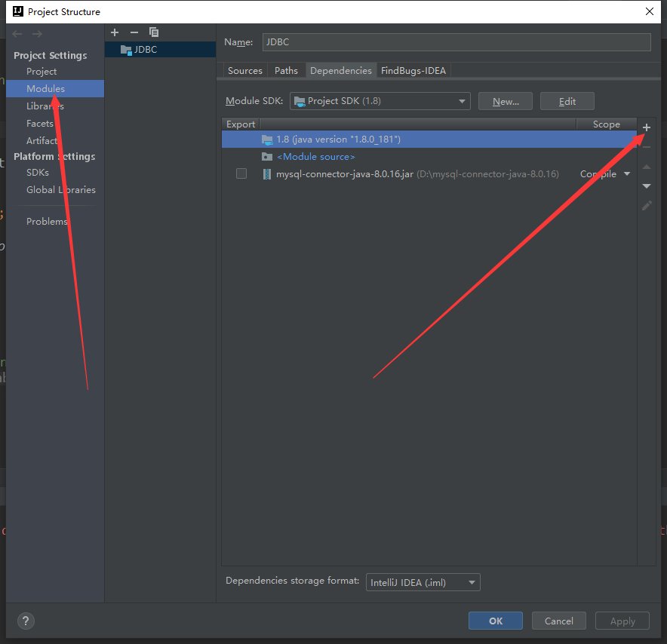
Task: Select the Dependencies tab
Action: click(x=341, y=71)
